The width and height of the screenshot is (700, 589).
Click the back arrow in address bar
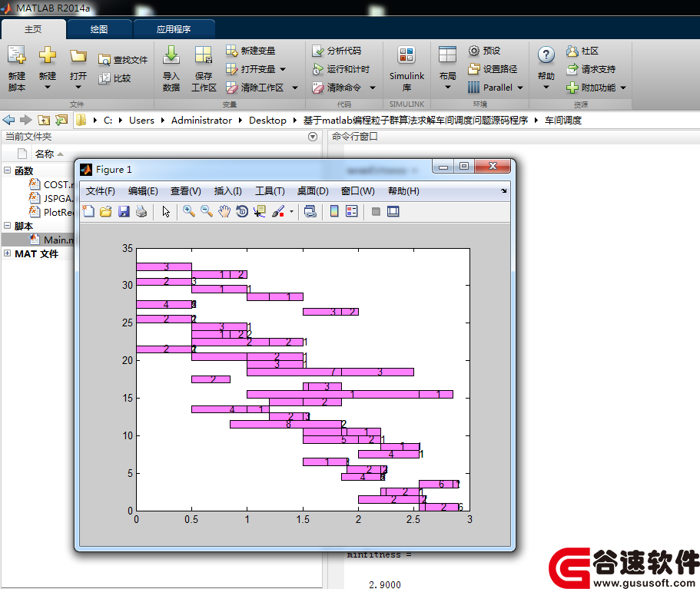click(x=8, y=120)
